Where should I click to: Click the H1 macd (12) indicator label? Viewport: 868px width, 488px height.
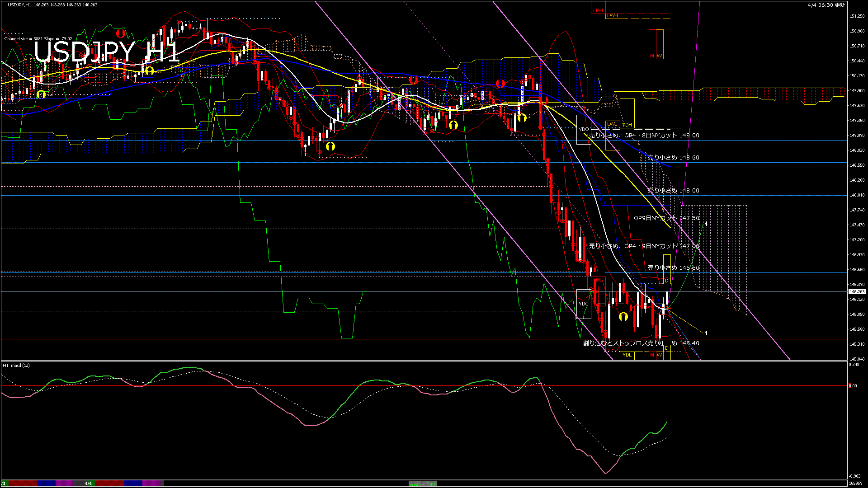[x=16, y=365]
